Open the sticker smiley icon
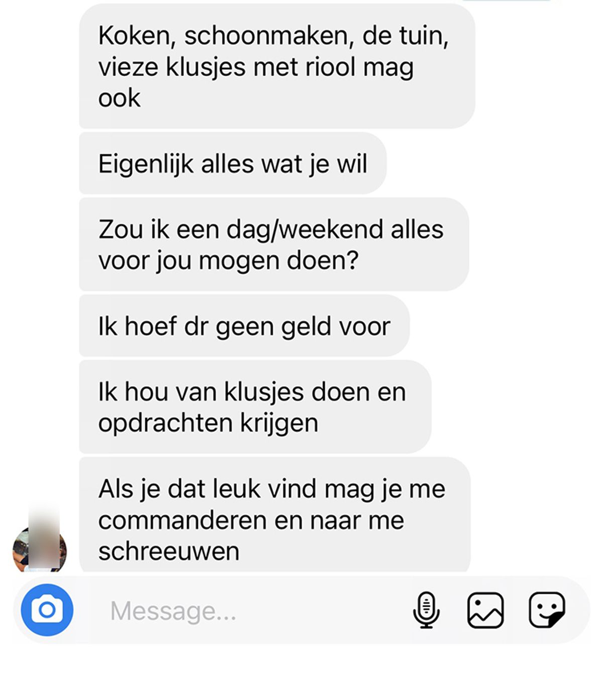This screenshot has width=603, height=700. click(547, 610)
